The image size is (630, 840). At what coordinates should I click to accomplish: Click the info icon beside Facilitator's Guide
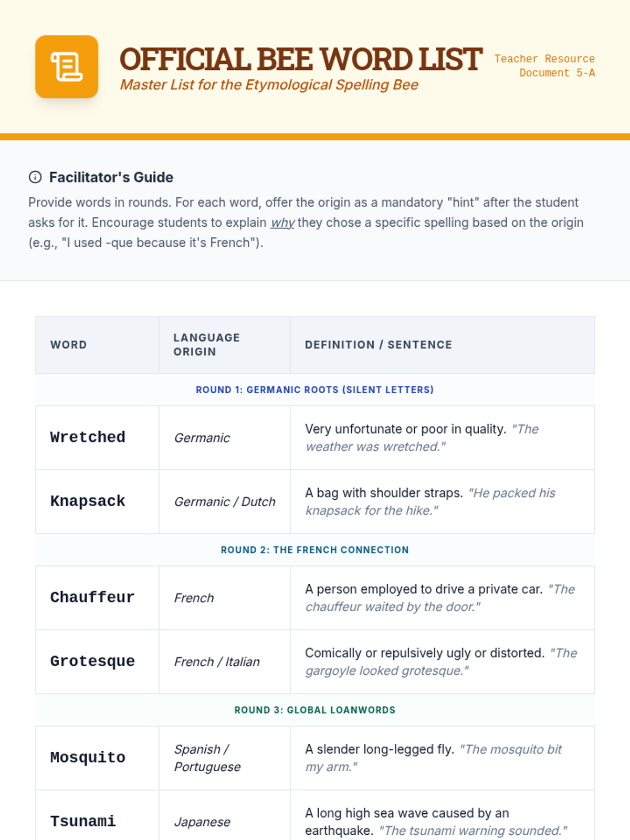point(35,177)
